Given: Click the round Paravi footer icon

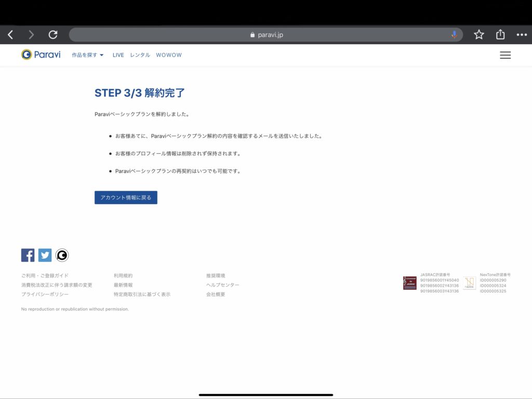Looking at the screenshot, I should coord(62,255).
